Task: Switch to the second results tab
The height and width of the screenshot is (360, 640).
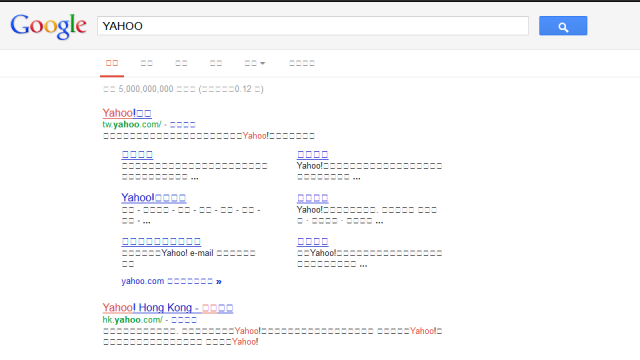Action: point(147,63)
